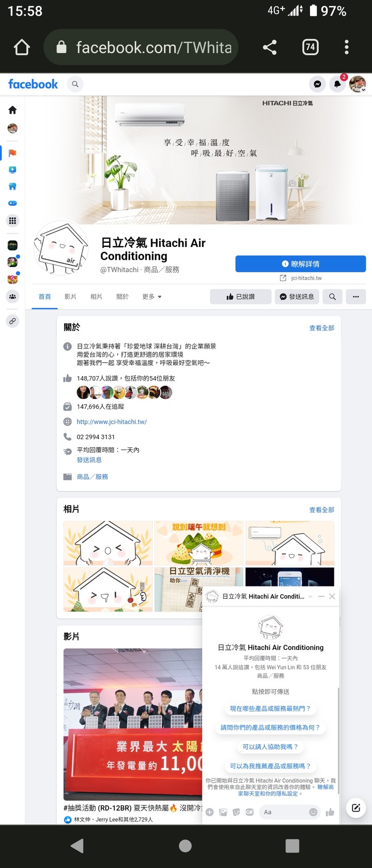Open the Groups icon in the sidebar
Image resolution: width=372 pixels, height=868 pixels.
pyautogui.click(x=12, y=296)
